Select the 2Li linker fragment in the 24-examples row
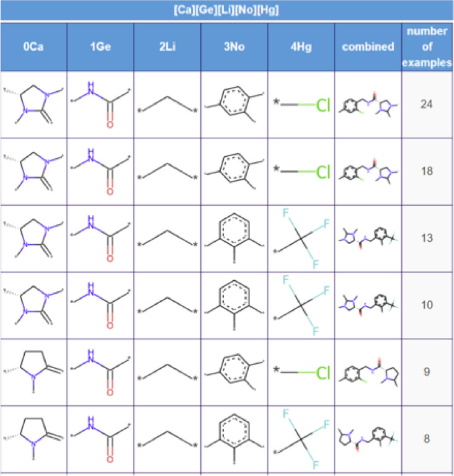Viewport: 454px width, 476px height. coord(167,105)
